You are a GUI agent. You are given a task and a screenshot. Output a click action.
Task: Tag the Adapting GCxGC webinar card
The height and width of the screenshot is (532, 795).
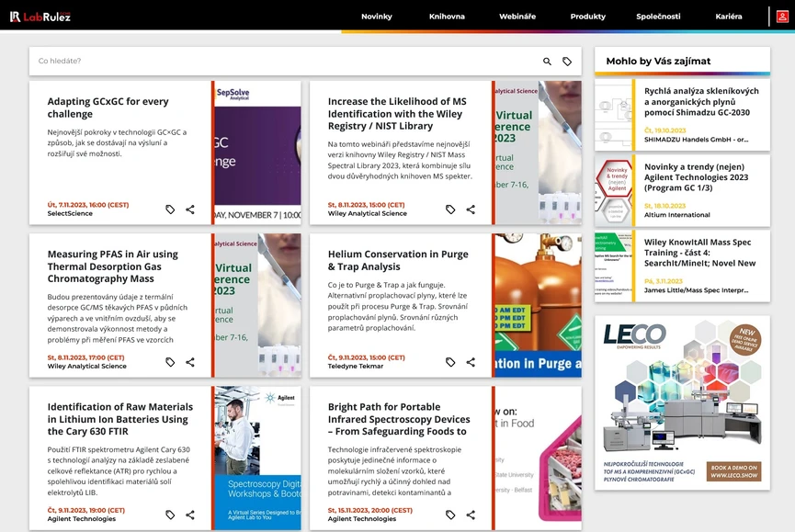[x=170, y=209]
